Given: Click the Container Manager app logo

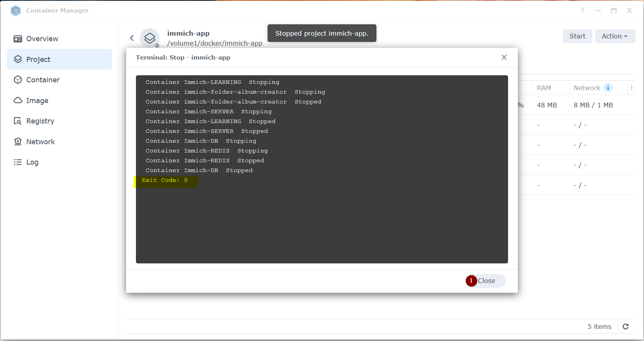Looking at the screenshot, I should (x=16, y=11).
